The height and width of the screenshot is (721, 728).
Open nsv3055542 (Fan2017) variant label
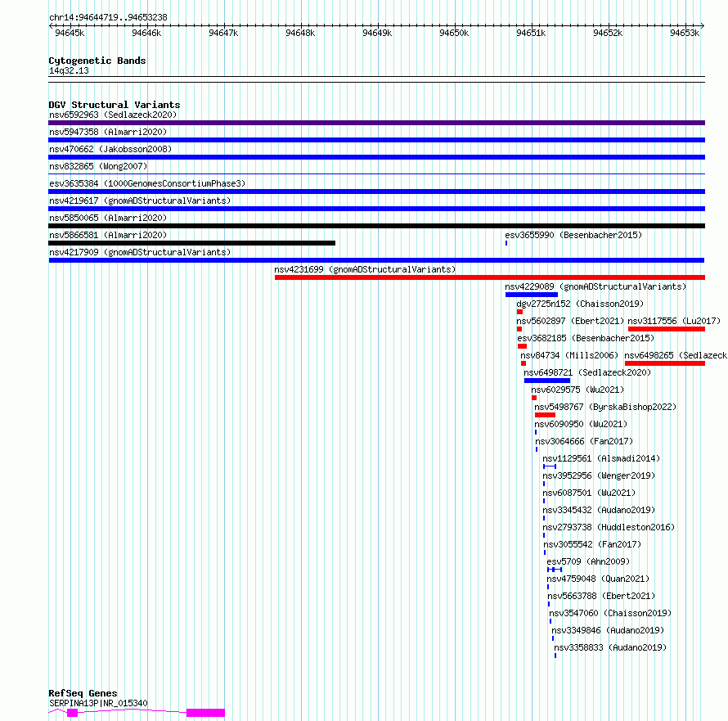coord(592,544)
